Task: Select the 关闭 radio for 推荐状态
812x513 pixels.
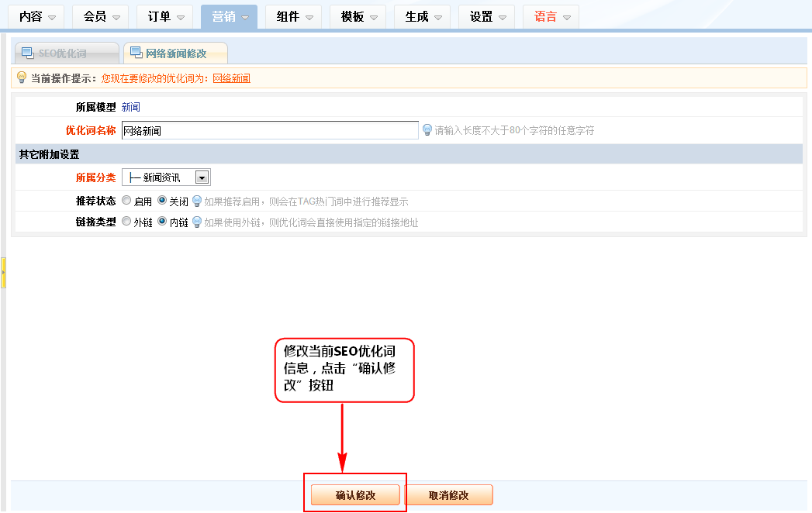Action: [x=162, y=201]
